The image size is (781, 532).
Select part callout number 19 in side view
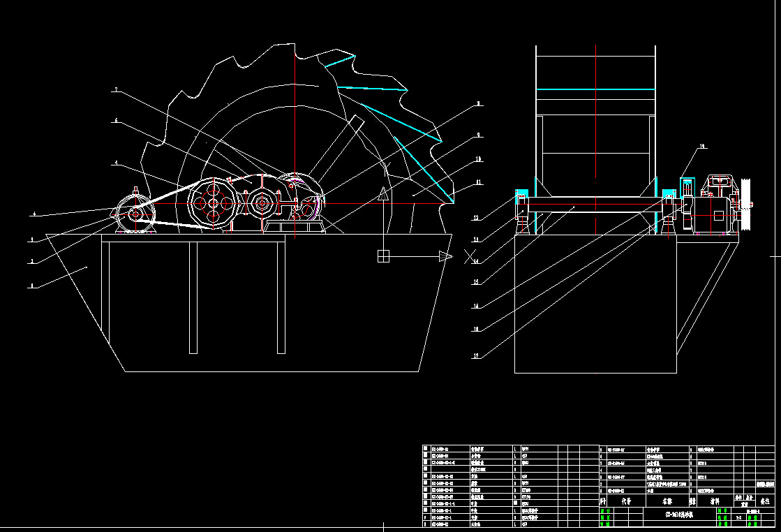pos(702,147)
